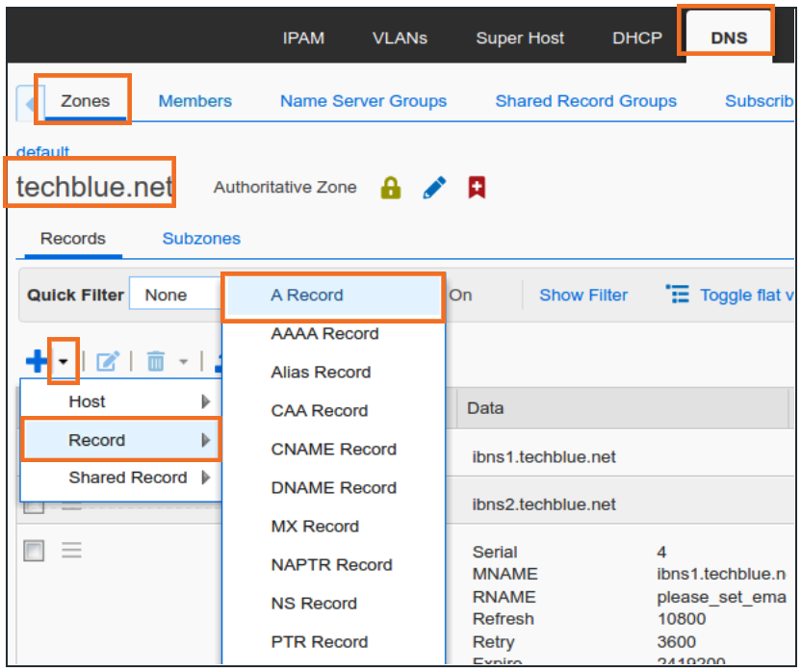Click the green lock icon beside Authoritative Zone
The width and height of the screenshot is (801, 672).
point(390,188)
